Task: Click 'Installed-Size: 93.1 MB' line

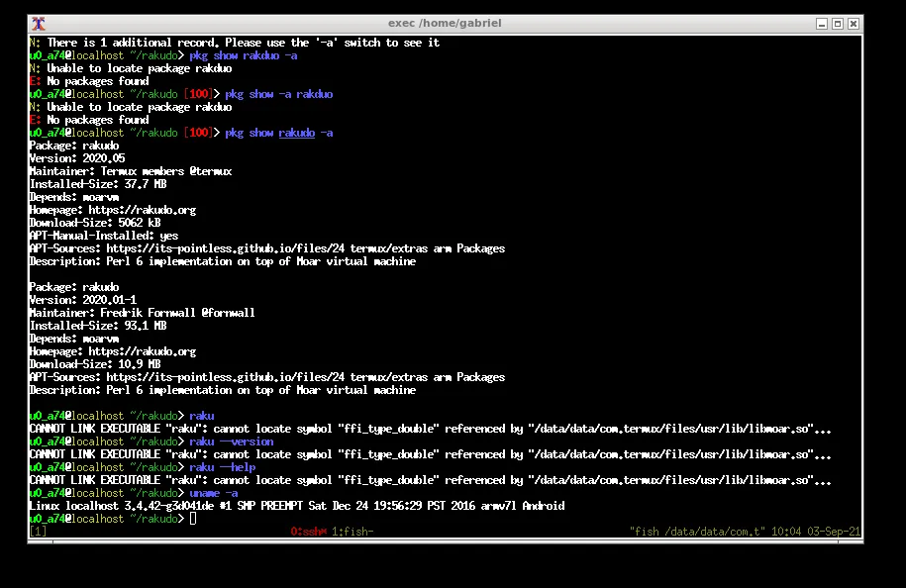Action: (x=98, y=326)
